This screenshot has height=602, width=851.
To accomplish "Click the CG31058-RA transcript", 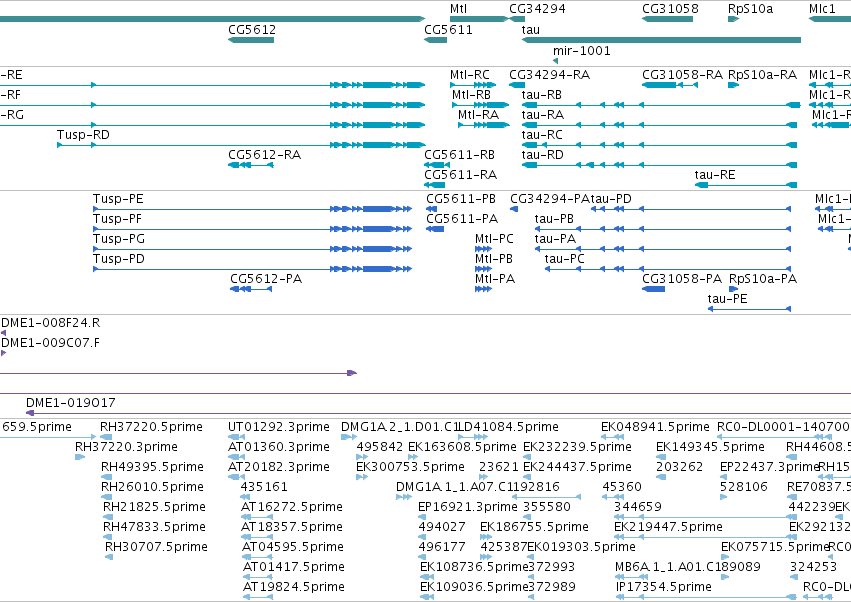I will [670, 85].
